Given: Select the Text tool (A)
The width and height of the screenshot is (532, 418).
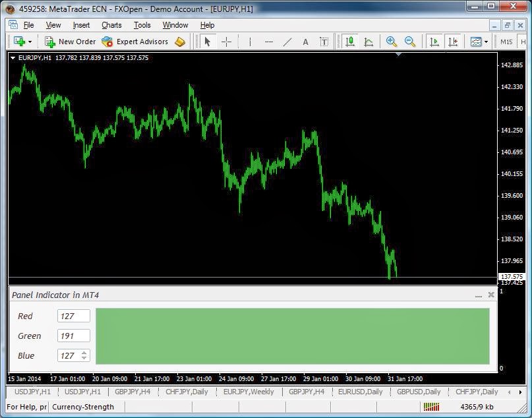Looking at the screenshot, I should coord(305,42).
